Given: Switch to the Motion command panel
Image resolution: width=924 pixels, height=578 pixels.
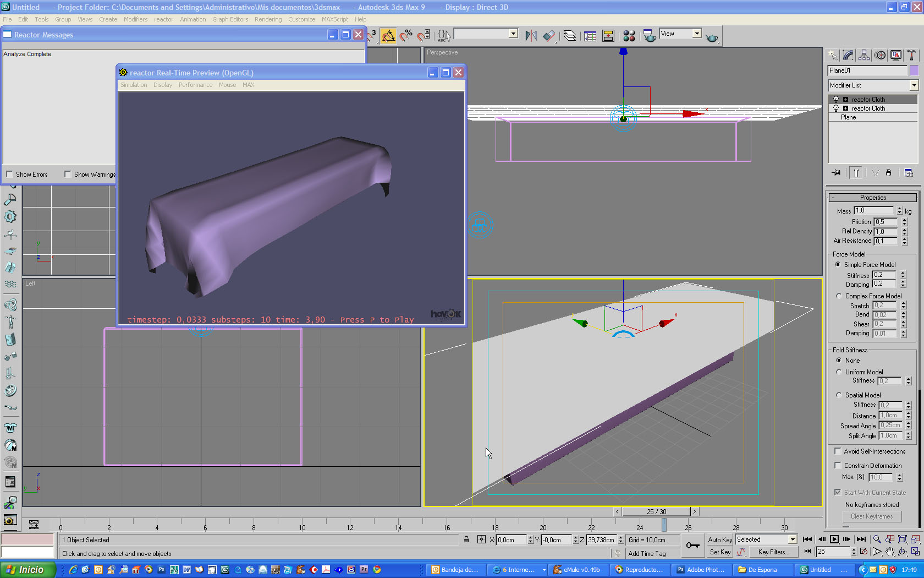Looking at the screenshot, I should (x=881, y=55).
